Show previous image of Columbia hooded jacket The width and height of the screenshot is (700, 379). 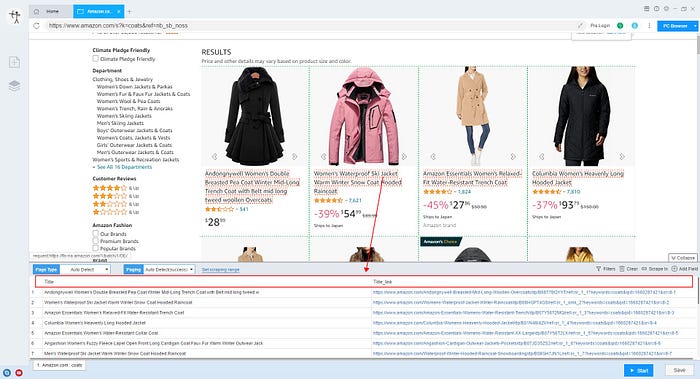pyautogui.click(x=542, y=157)
